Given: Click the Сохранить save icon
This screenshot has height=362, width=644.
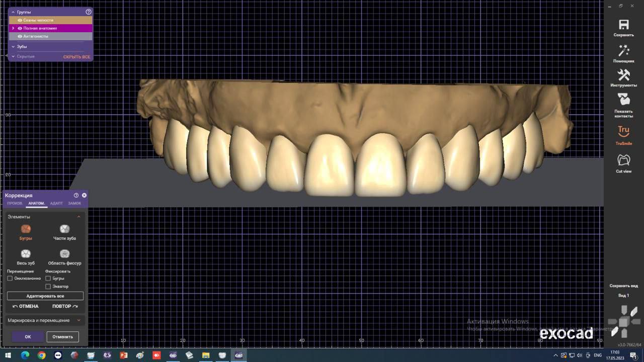Looking at the screenshot, I should click(x=623, y=25).
